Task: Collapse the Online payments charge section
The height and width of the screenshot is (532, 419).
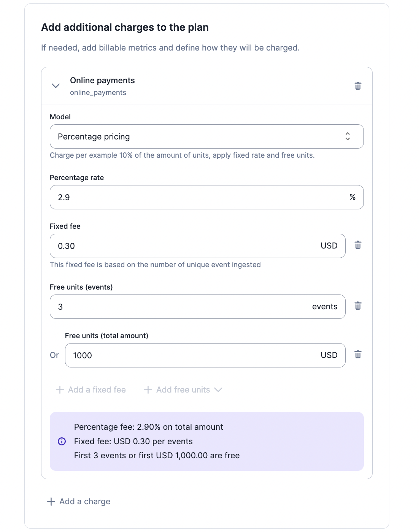Action: (x=56, y=85)
